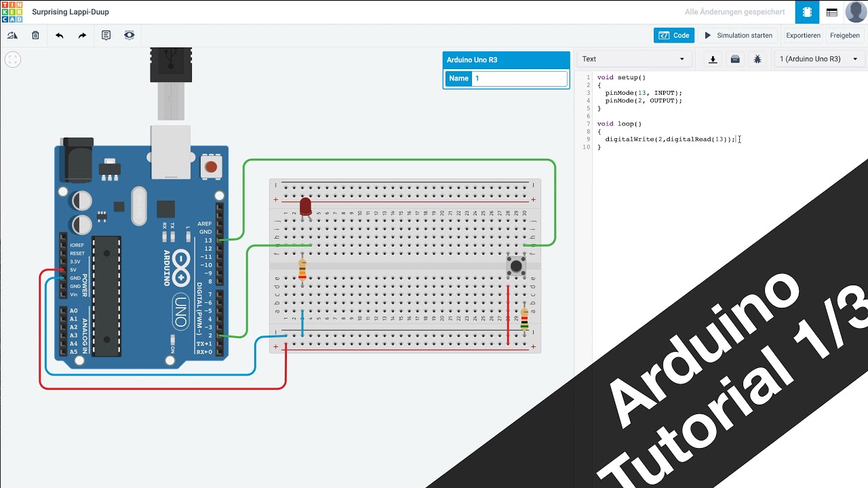
Task: Rotate selected component icon
Action: [x=12, y=35]
